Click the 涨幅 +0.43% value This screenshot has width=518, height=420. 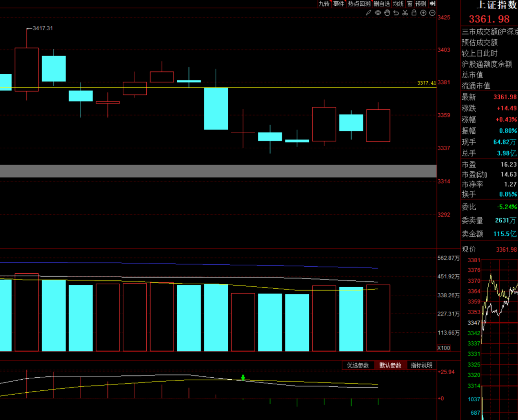click(x=506, y=119)
